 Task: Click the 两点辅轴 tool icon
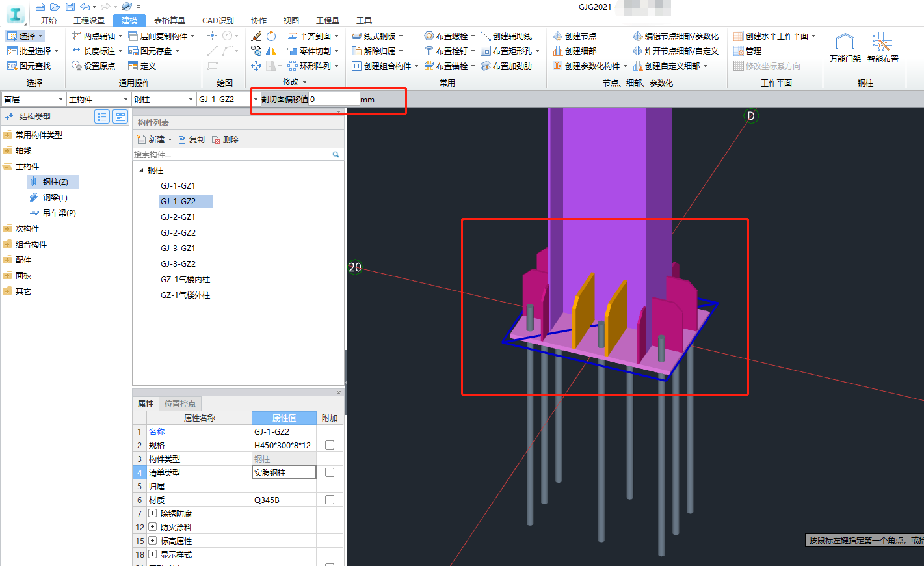[77, 36]
